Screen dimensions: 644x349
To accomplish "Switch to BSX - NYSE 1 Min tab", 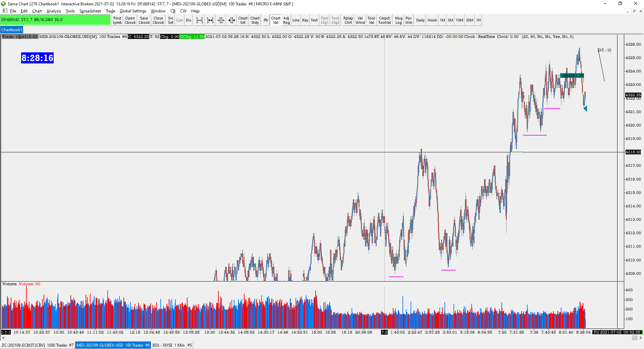I will tap(172, 345).
